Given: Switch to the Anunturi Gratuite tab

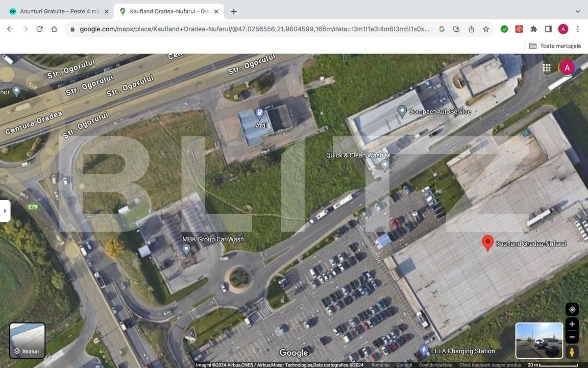Looking at the screenshot, I should pyautogui.click(x=59, y=11).
